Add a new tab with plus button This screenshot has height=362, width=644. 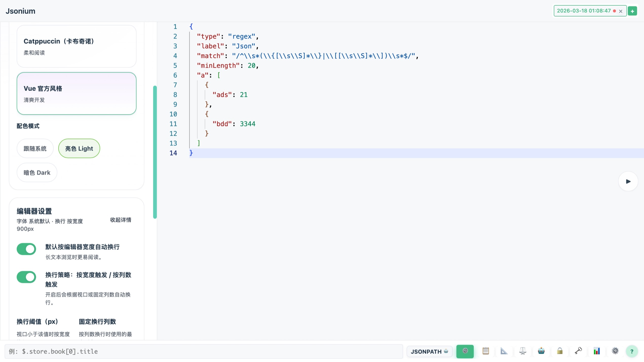point(632,11)
